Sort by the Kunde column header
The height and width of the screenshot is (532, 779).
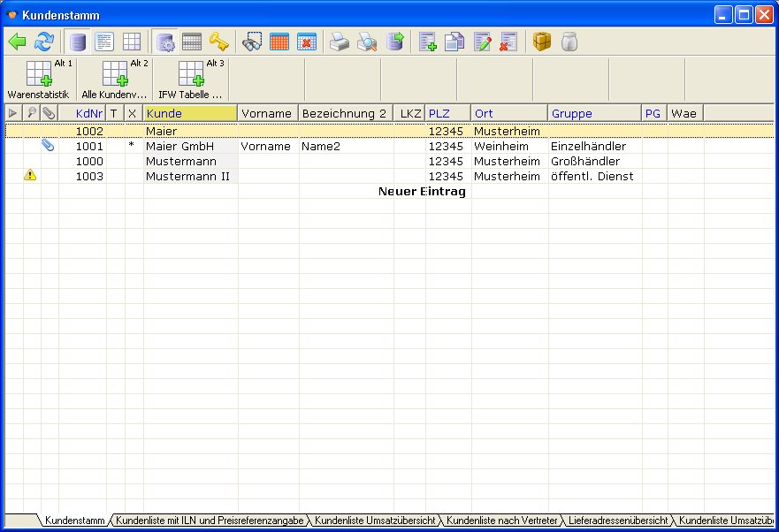tap(189, 113)
